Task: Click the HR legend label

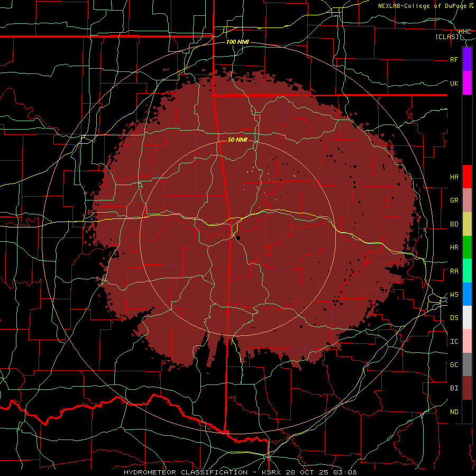Action: [454, 248]
